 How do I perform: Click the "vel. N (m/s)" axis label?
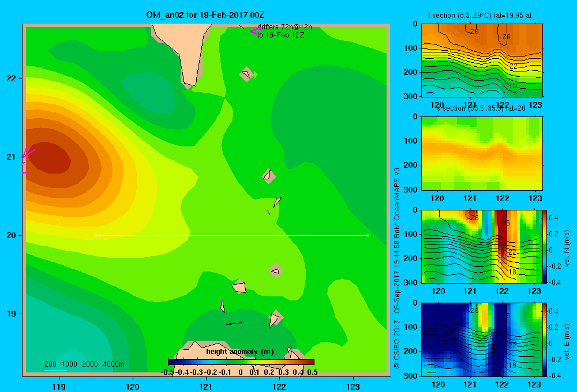[x=567, y=248]
